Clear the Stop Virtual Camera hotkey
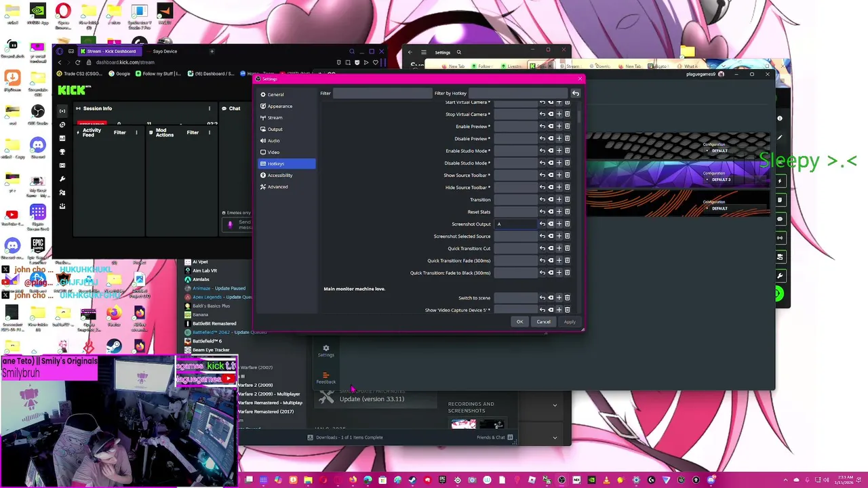Viewport: 868px width, 488px height. click(551, 114)
